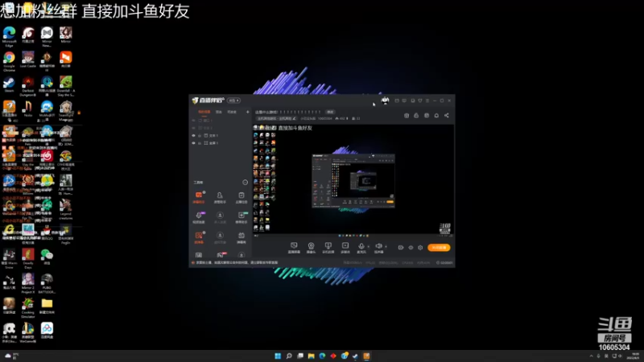Open taskbar search
644x362 pixels.
tap(289, 356)
